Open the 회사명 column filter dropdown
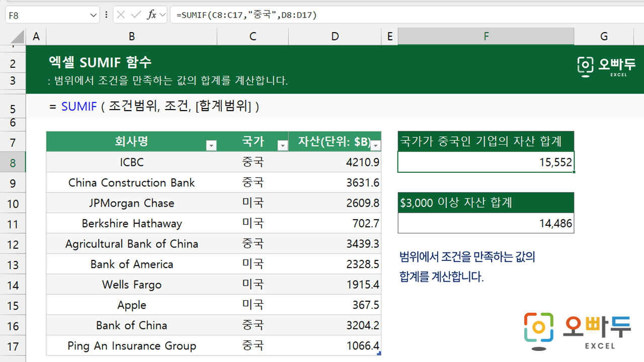This screenshot has height=362, width=644. pos(212,145)
